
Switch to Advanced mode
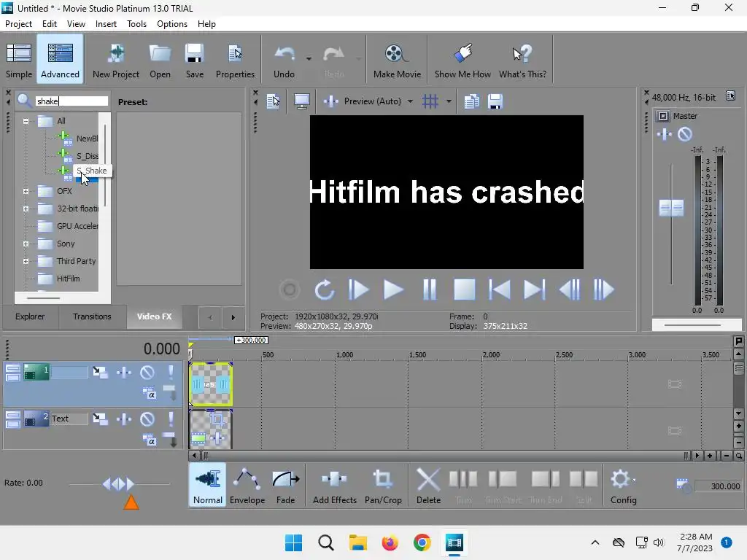tap(60, 60)
